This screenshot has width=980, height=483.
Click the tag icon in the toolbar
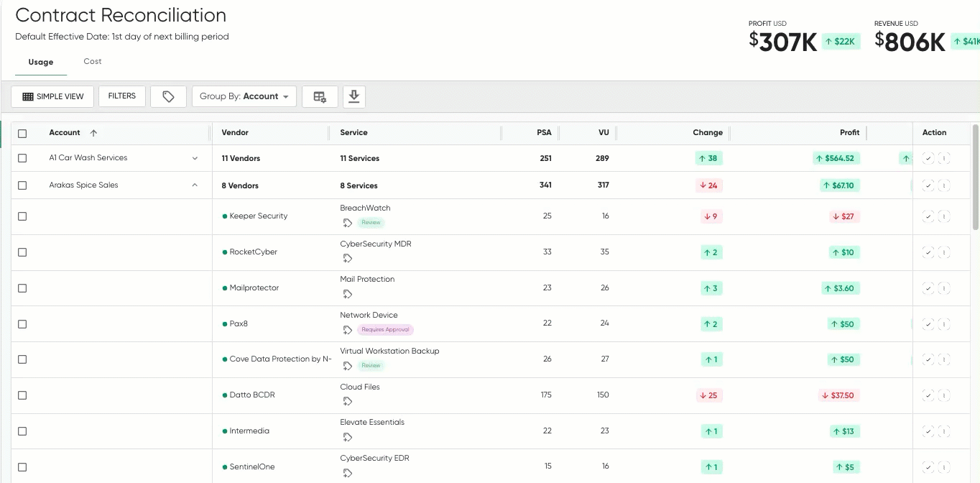point(168,96)
